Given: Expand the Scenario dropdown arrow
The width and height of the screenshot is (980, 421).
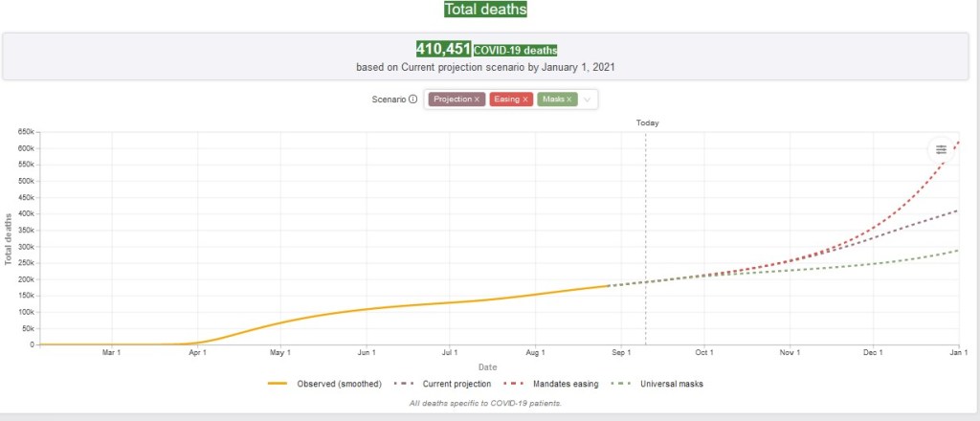Looking at the screenshot, I should (588, 100).
